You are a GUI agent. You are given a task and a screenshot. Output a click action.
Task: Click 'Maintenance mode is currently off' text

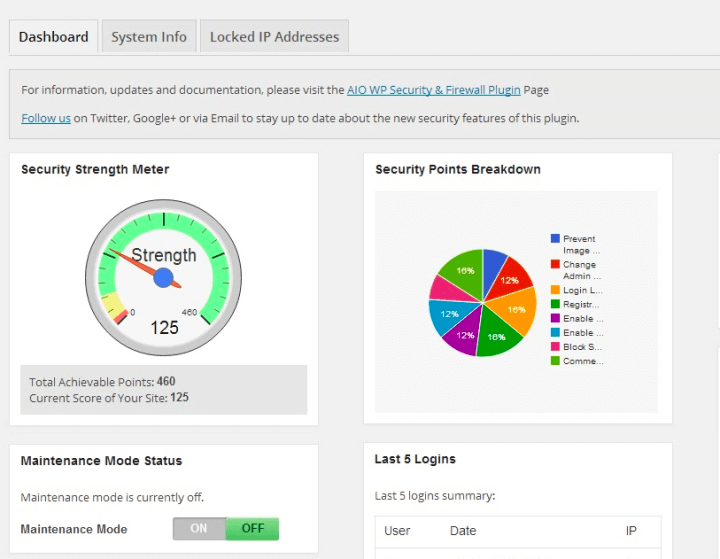tap(112, 497)
